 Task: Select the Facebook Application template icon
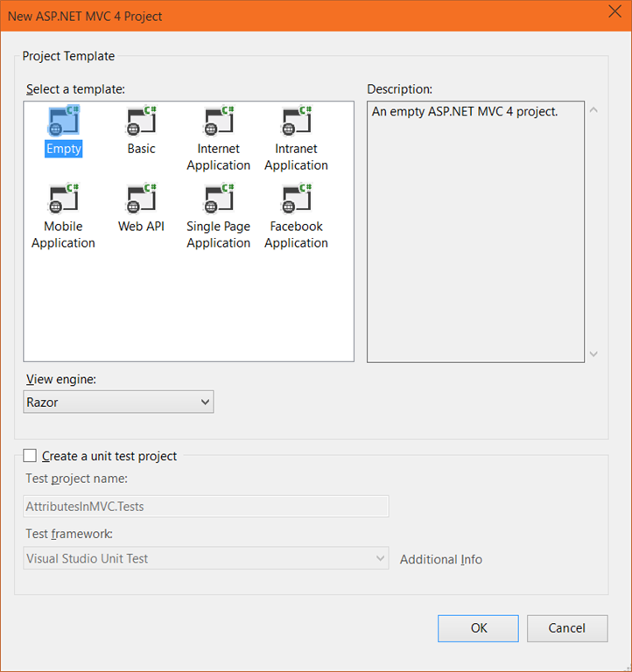coord(296,199)
